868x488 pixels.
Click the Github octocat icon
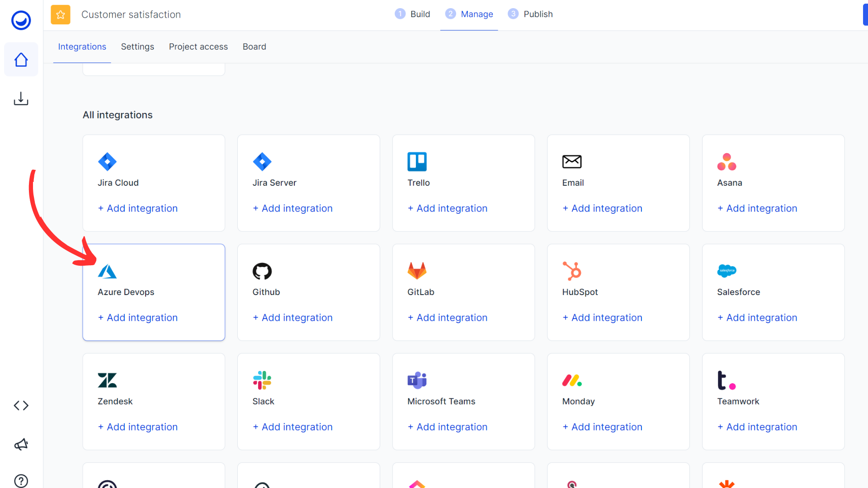click(262, 271)
